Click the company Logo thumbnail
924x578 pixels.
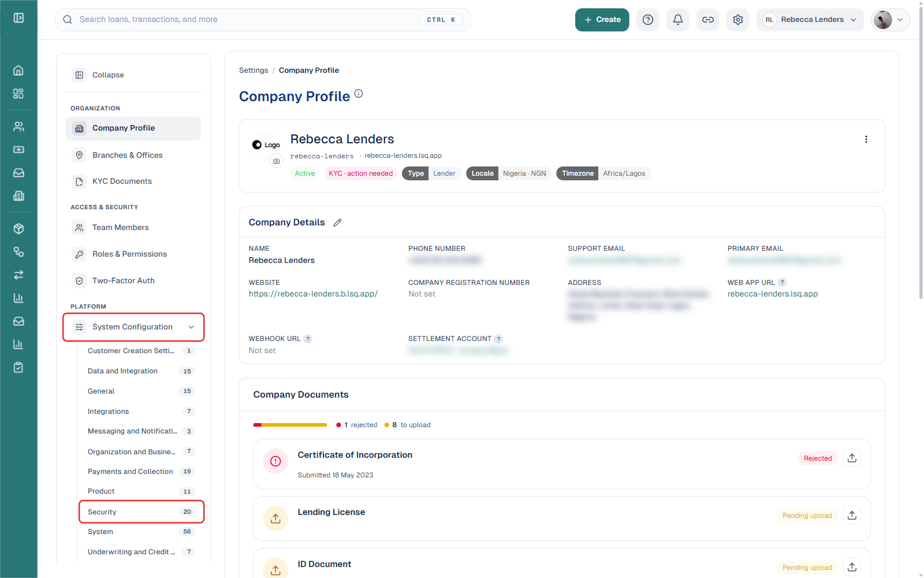point(266,145)
